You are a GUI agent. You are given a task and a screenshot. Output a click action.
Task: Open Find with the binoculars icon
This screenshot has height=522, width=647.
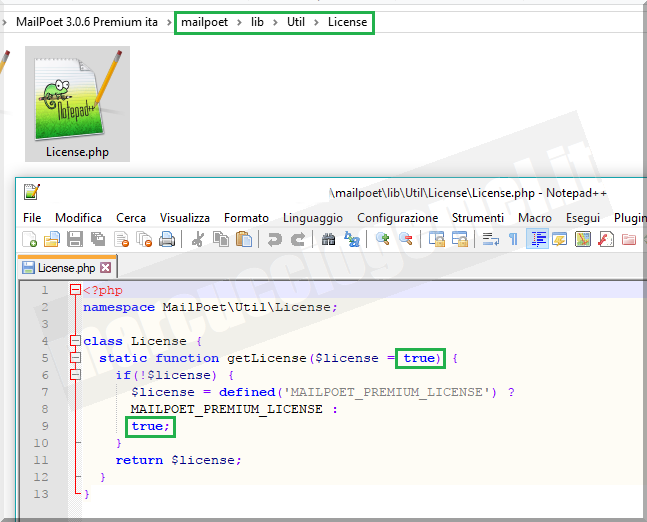point(328,239)
